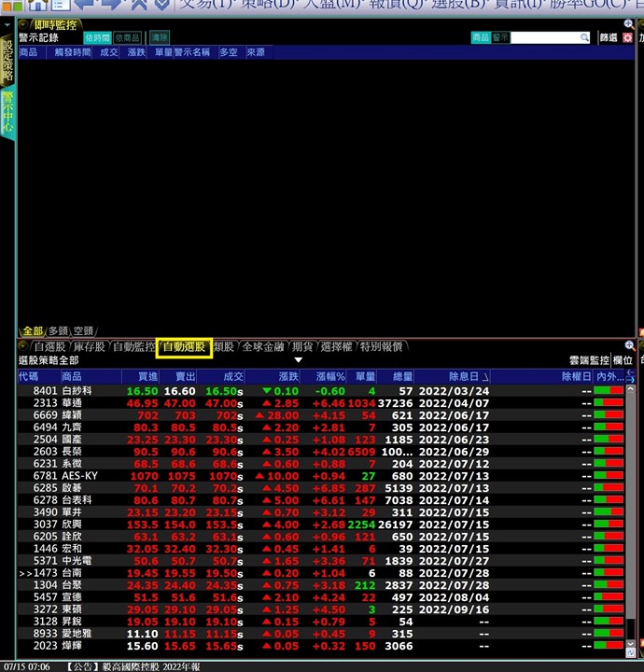Open the 選股(B) menu
The image size is (644, 672).
(x=456, y=5)
